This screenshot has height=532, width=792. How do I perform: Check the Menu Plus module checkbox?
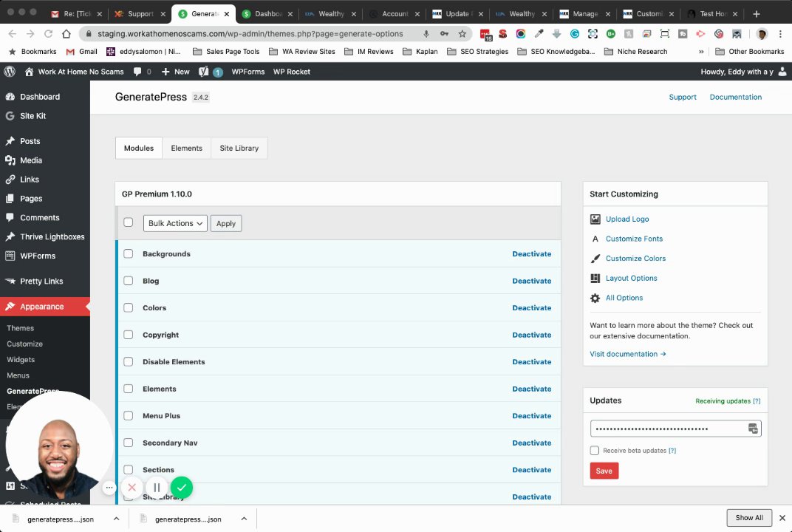(x=129, y=415)
